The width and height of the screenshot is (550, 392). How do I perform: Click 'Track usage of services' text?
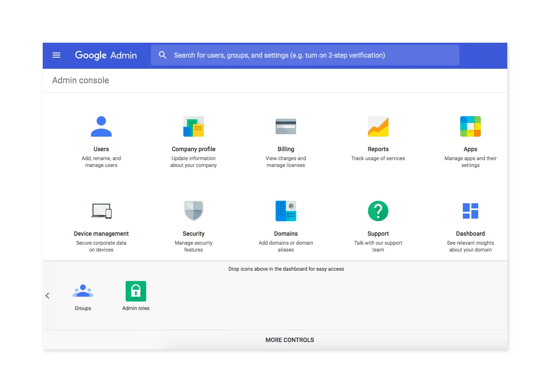pos(378,158)
